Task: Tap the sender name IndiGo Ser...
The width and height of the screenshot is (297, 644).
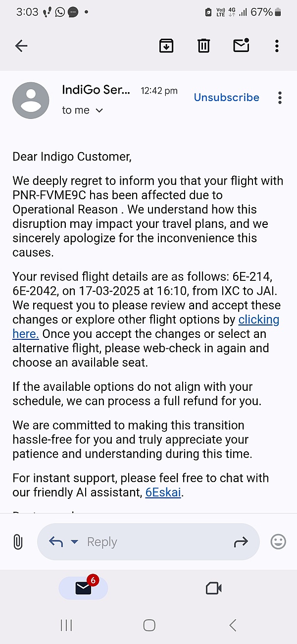Action: (96, 90)
